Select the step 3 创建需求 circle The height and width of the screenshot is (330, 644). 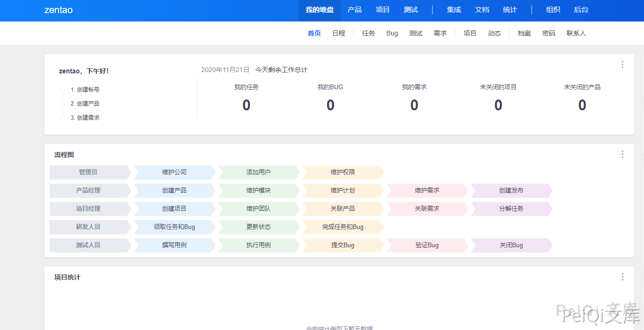(x=62, y=118)
